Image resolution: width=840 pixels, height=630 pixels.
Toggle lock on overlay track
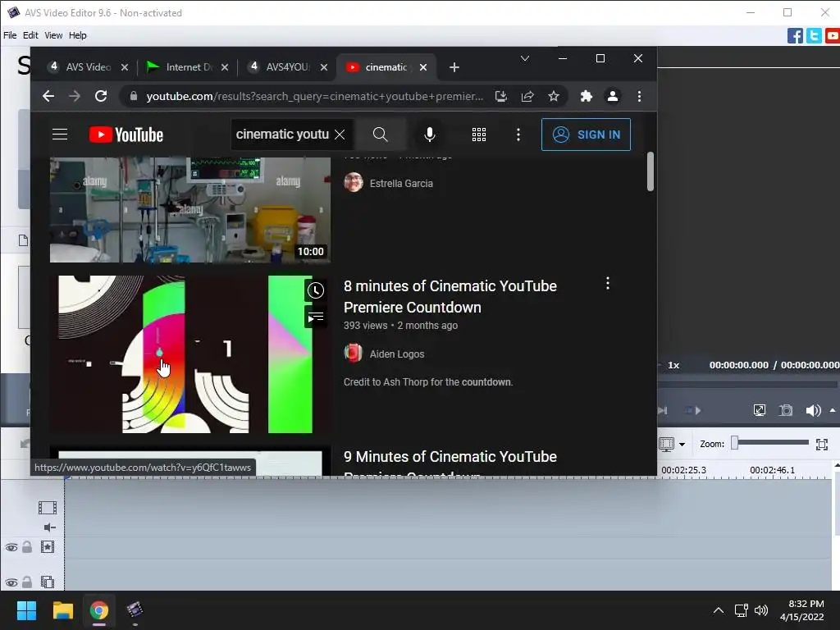point(27,582)
